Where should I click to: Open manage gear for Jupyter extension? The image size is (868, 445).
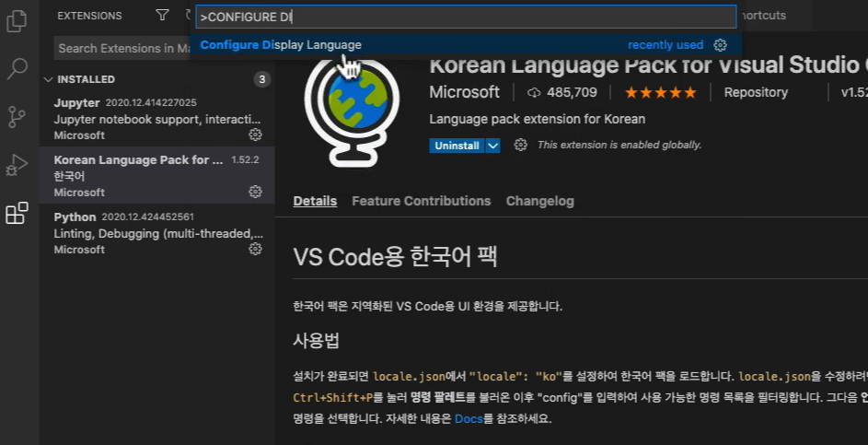coord(255,135)
